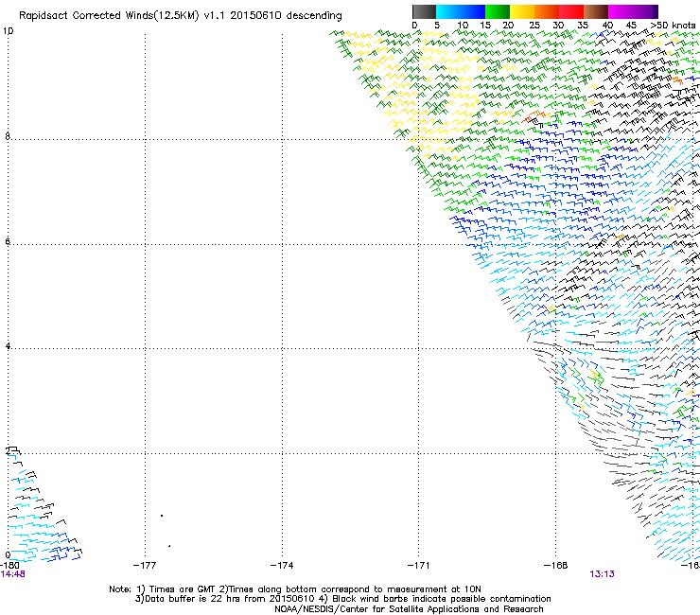Image resolution: width=700 pixels, height=615 pixels.
Task: Click the '40' legend scale label
Action: 607,26
